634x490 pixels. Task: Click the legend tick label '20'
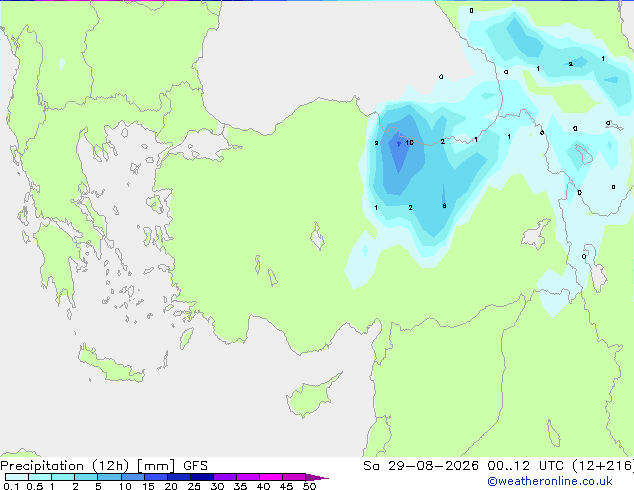(x=171, y=486)
